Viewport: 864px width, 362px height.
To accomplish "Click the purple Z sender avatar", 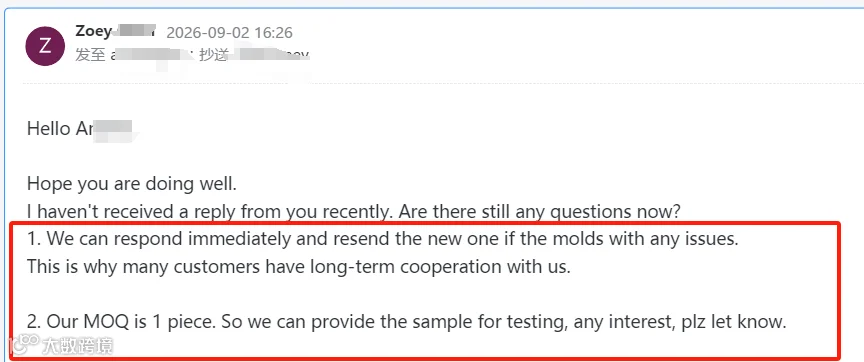I will pyautogui.click(x=45, y=46).
